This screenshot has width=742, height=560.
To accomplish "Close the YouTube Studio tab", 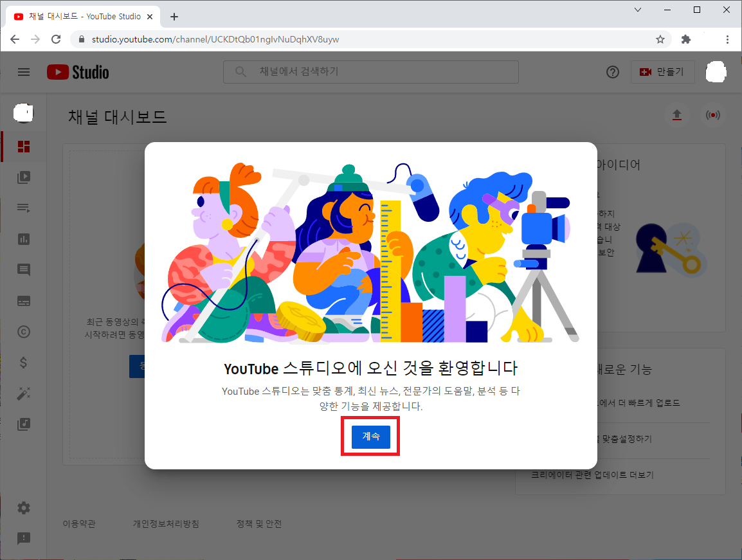I will [150, 17].
